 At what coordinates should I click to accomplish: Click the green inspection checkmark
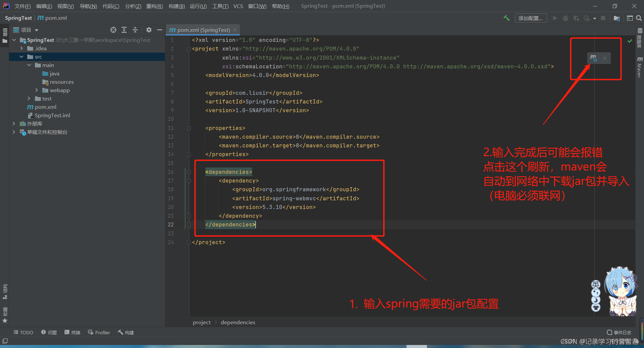pyautogui.click(x=630, y=41)
